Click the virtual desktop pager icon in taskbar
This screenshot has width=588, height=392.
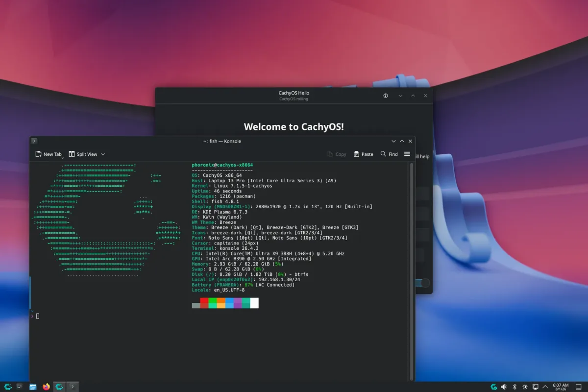pos(20,387)
